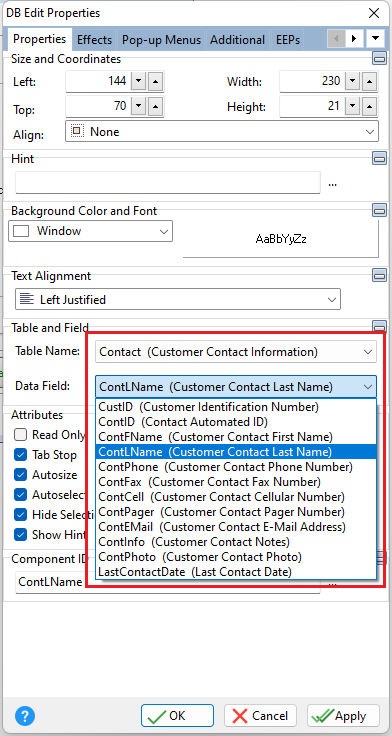Increase the Height value with the up arrow
The image size is (392, 736).
click(x=369, y=107)
